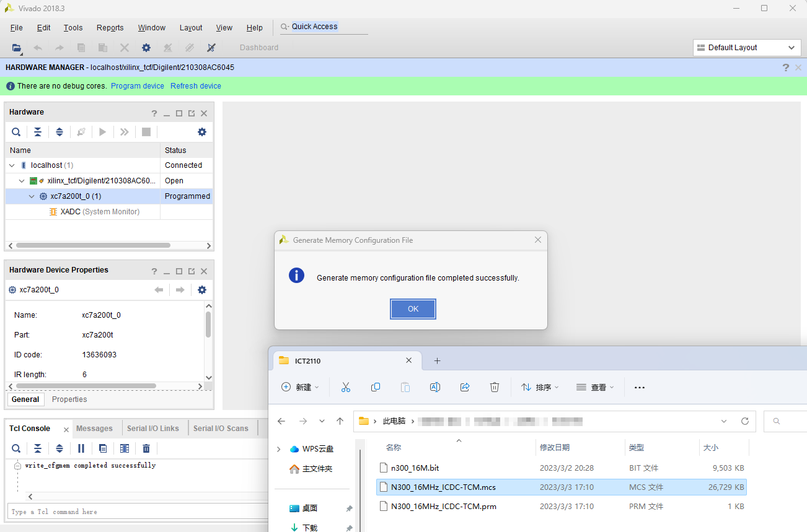Open Settings gear in main toolbar
807x532 pixels.
[146, 48]
